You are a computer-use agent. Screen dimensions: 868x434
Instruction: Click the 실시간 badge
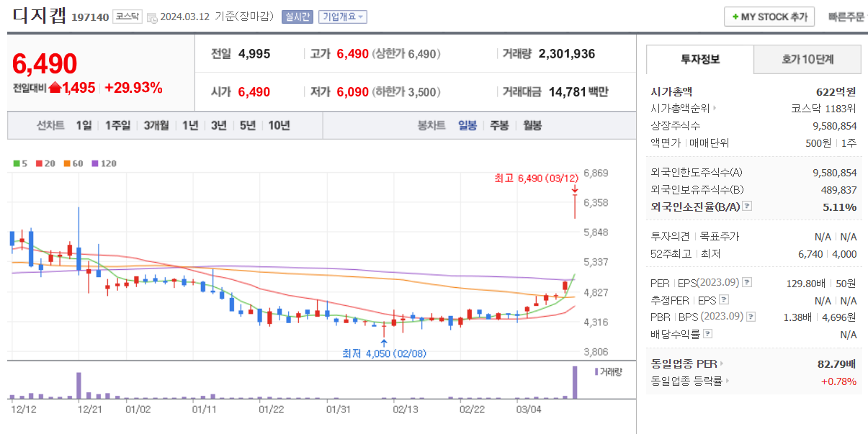point(297,17)
